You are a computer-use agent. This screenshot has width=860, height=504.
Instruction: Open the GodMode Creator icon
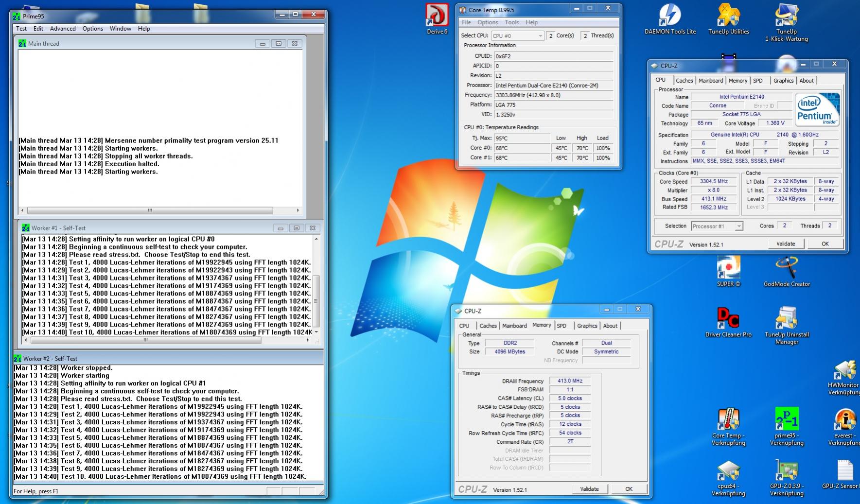(x=787, y=272)
